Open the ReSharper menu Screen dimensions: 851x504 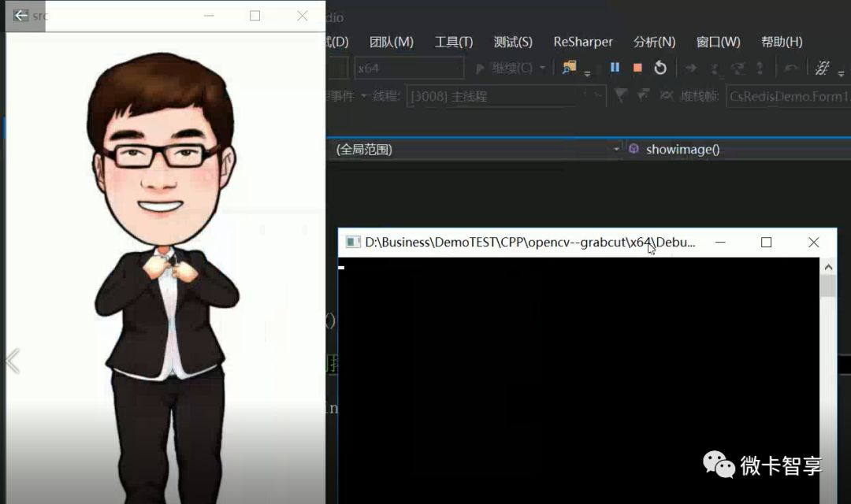point(583,42)
